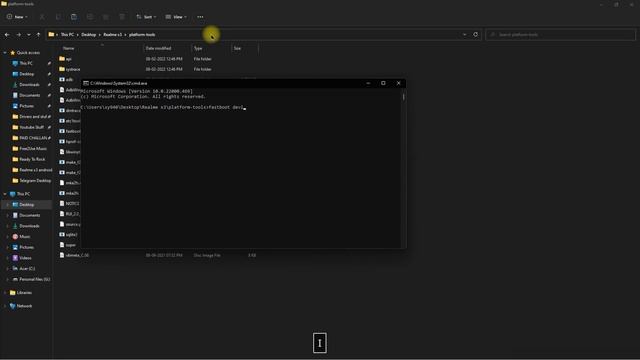The height and width of the screenshot is (360, 640).
Task: Collapse the Quick access tree node
Action: pyautogui.click(x=5, y=53)
